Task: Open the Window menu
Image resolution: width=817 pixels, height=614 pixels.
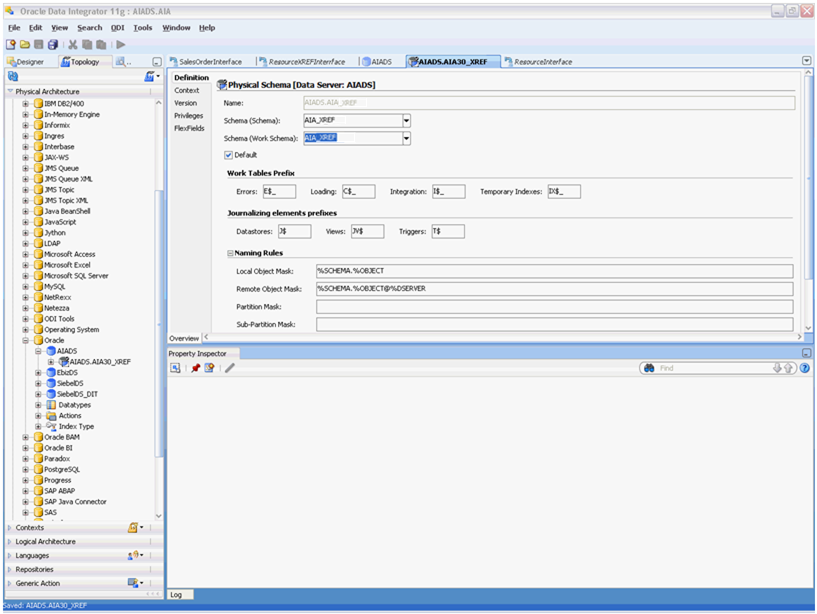Action: point(176,28)
